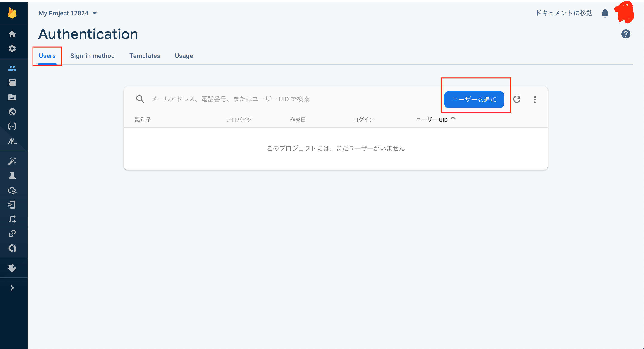Click the Firebase logo icon
The height and width of the screenshot is (349, 644).
tap(12, 13)
